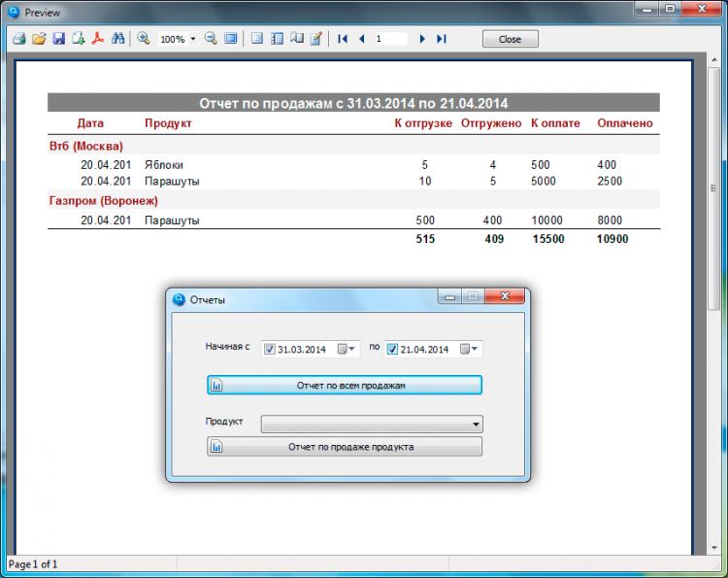Click the vertical scrollbar thumb in preview
This screenshot has width=728, height=578.
tap(714, 188)
